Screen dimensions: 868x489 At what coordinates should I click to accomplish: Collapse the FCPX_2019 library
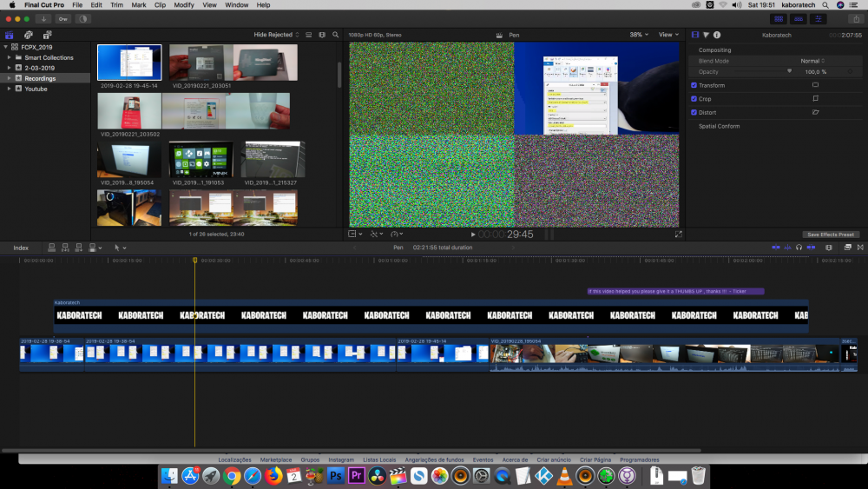point(5,47)
